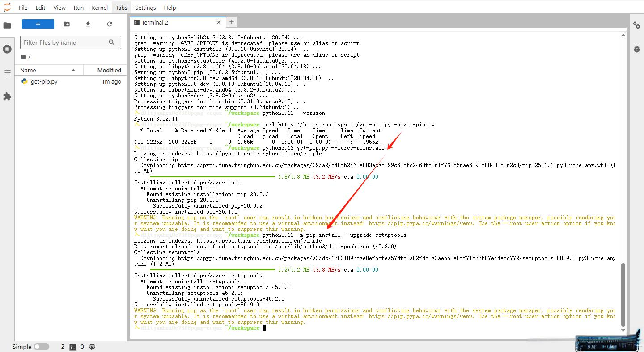The height and width of the screenshot is (352, 644).
Task: Open the Settings menu
Action: click(145, 8)
